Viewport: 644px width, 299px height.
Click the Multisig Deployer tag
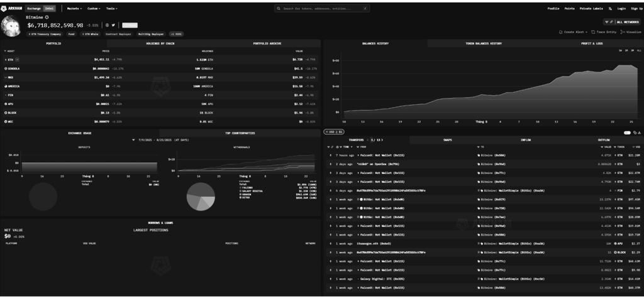point(151,34)
